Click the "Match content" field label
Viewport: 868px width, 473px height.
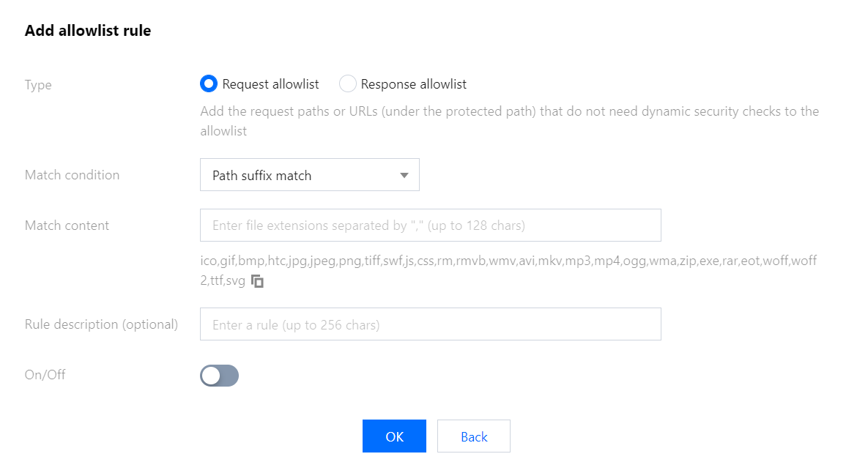pos(67,226)
